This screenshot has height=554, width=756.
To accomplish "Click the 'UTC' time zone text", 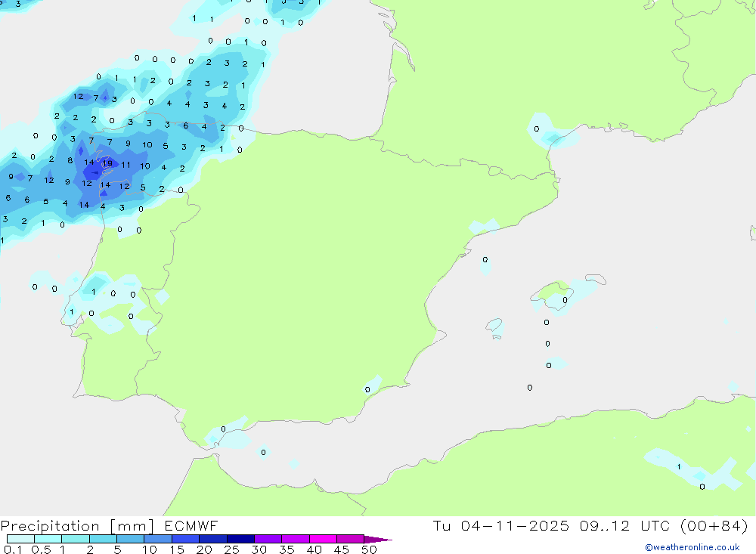I will (x=655, y=525).
